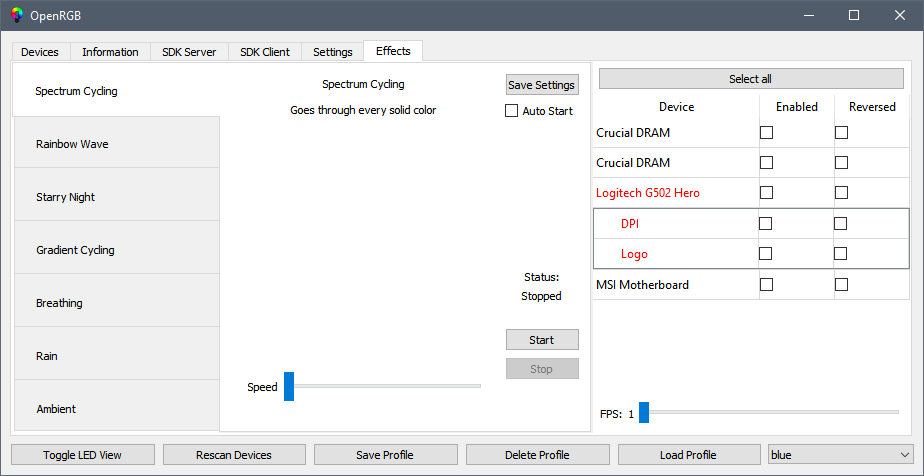Select the Spectrum Cycling effect
The image size is (924, 476).
point(116,90)
